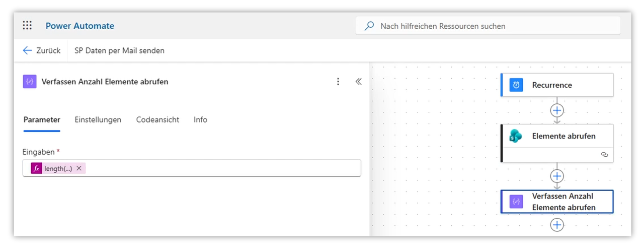This screenshot has width=644, height=251.
Task: Select the Verfassen Anzahl Elemente abrufen card
Action: pos(557,202)
